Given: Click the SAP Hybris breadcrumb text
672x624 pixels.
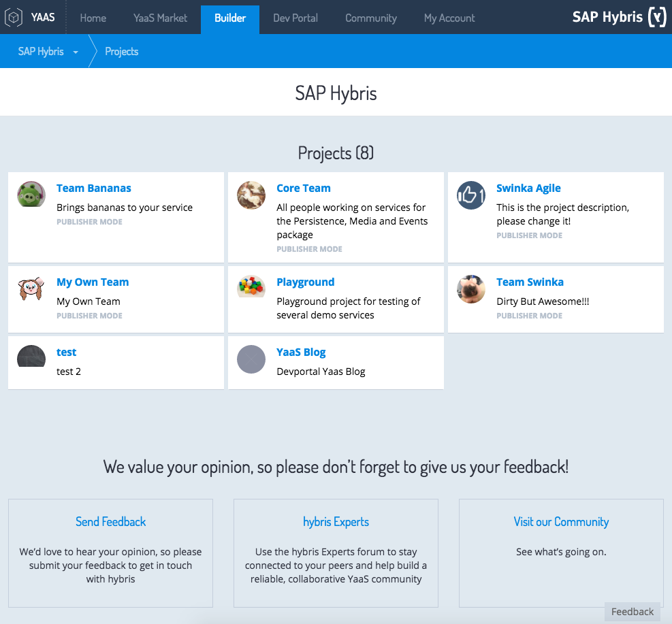Looking at the screenshot, I should coord(41,52).
